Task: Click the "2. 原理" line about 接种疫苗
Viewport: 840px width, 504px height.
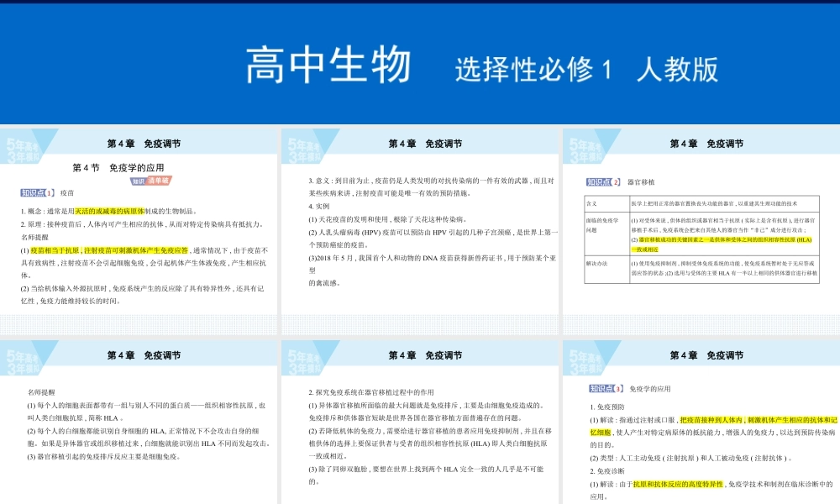Action: 142,224
